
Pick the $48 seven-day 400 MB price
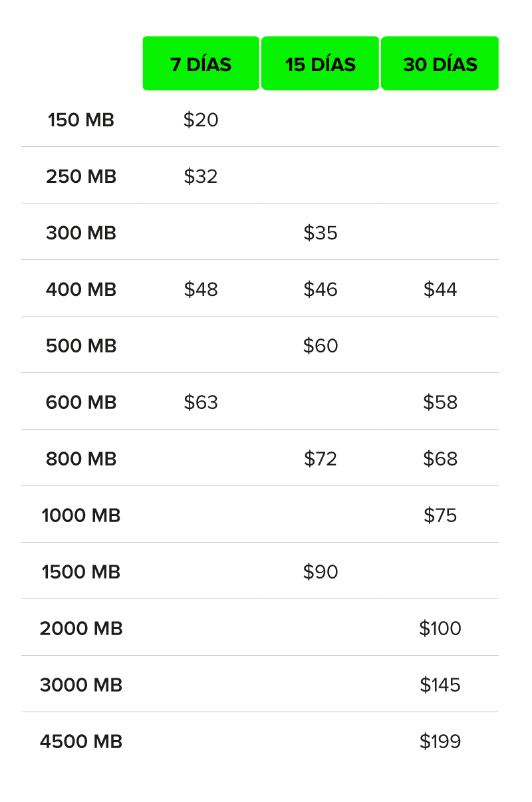(201, 290)
